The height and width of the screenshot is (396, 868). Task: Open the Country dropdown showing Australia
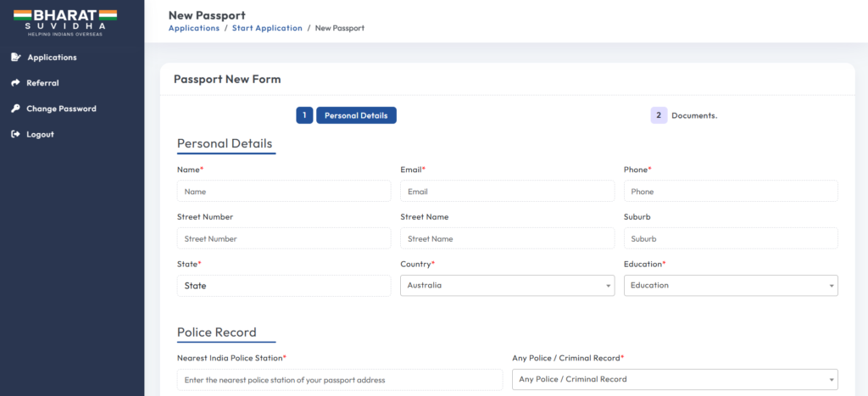tap(507, 286)
